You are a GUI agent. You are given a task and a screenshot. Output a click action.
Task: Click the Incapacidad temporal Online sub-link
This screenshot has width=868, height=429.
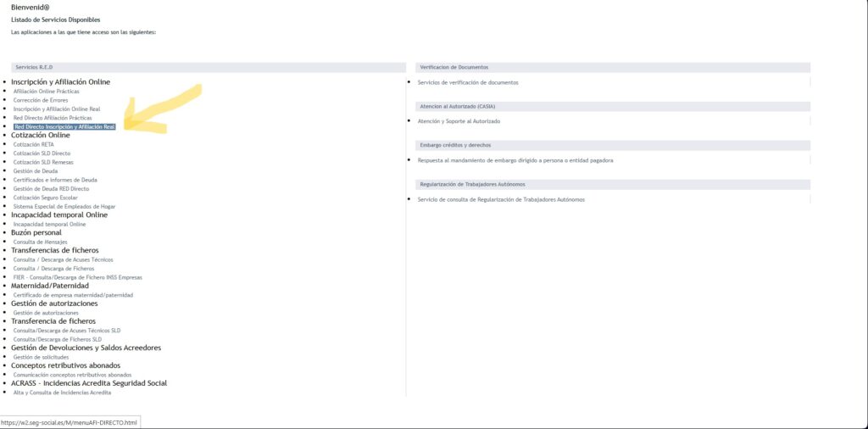tap(49, 224)
